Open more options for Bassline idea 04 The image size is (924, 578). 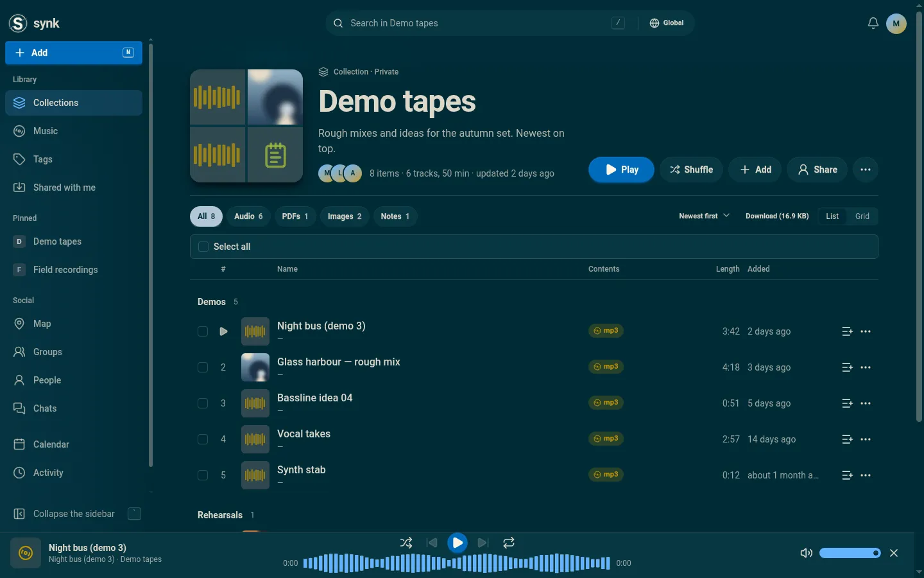pyautogui.click(x=866, y=403)
